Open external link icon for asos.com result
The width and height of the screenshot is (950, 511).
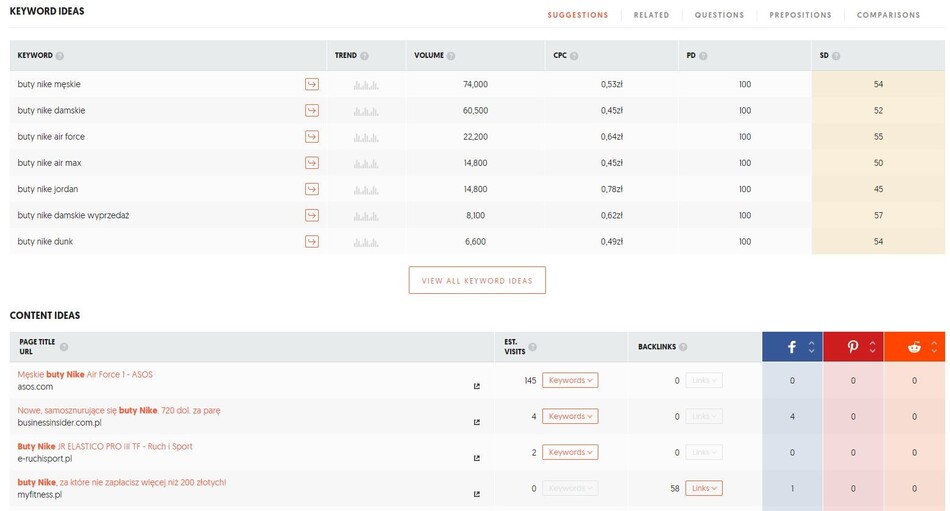476,386
